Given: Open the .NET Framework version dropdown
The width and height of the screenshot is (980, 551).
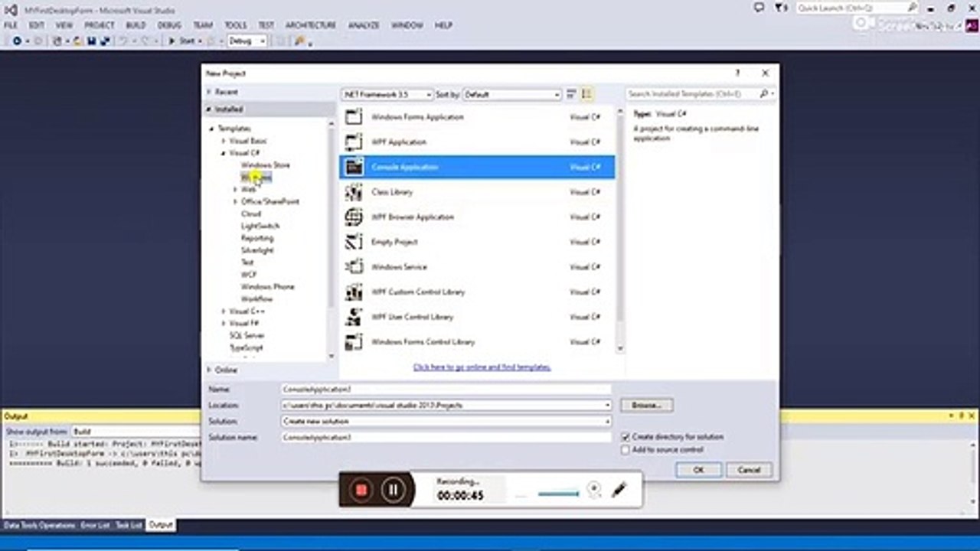Looking at the screenshot, I should [x=387, y=94].
